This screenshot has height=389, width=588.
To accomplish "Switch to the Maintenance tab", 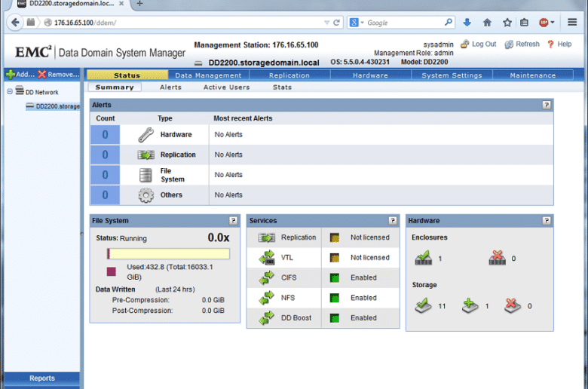I will 533,75.
